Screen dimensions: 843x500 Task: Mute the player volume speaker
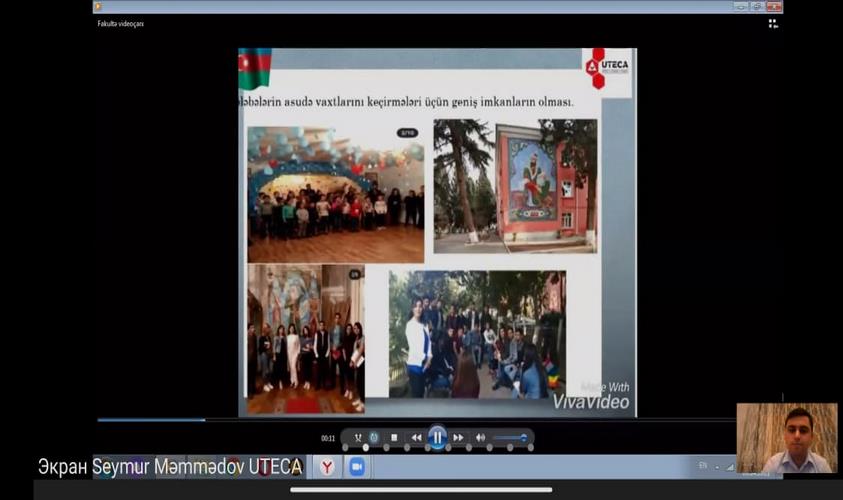(x=480, y=438)
